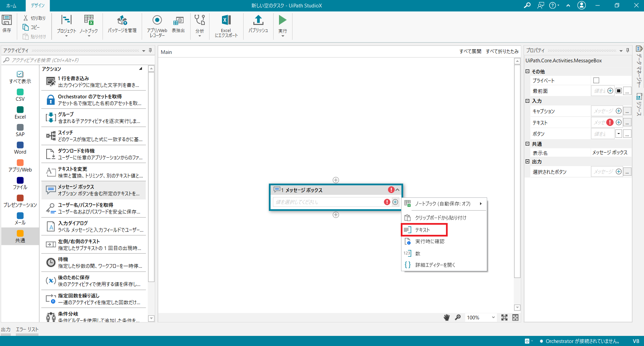Viewport: 644px width, 346px height.
Task: Click the Message Box text input field
Action: click(x=327, y=202)
